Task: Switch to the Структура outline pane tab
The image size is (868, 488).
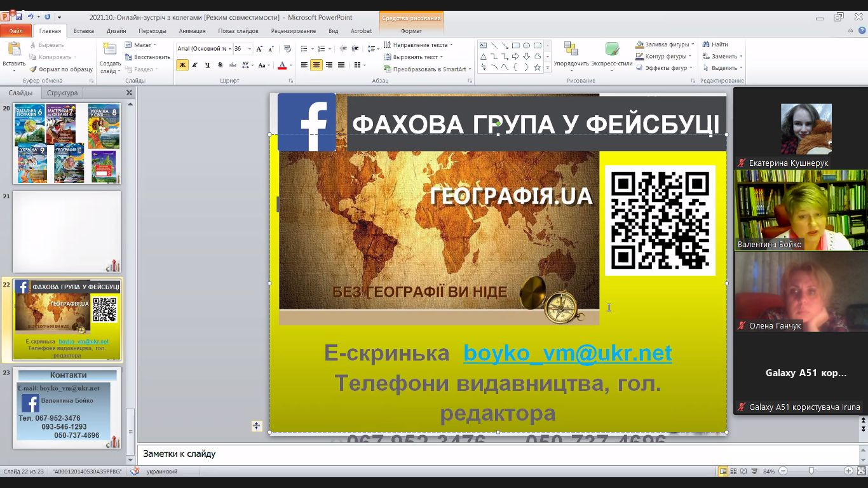Action: [62, 93]
